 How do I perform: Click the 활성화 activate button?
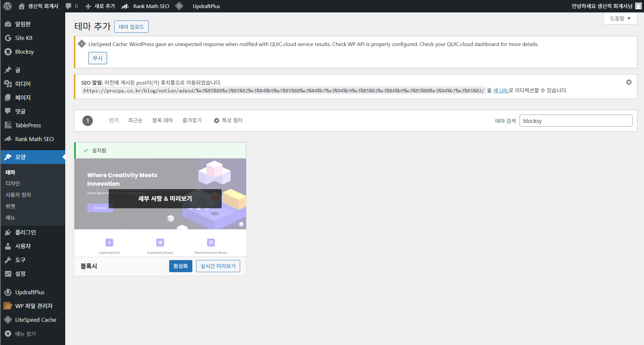[181, 266]
